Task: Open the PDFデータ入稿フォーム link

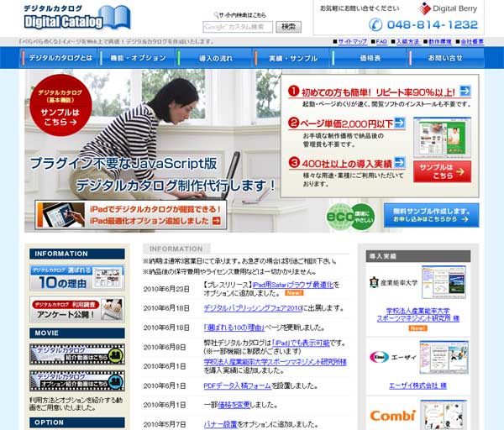Action: [238, 385]
